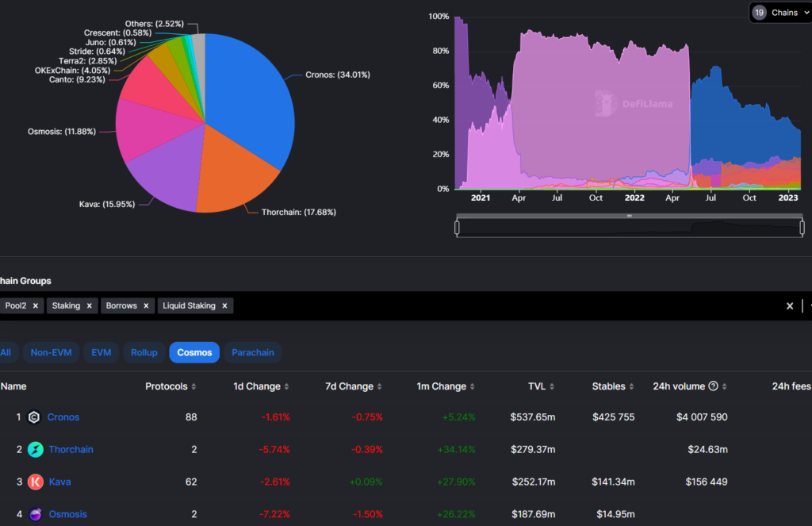
Task: Click the Kava chain logo icon
Action: pos(36,482)
